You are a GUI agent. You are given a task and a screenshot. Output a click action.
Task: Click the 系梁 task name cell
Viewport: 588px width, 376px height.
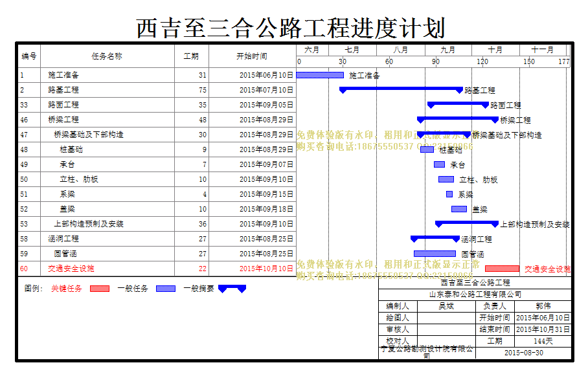(x=107, y=194)
